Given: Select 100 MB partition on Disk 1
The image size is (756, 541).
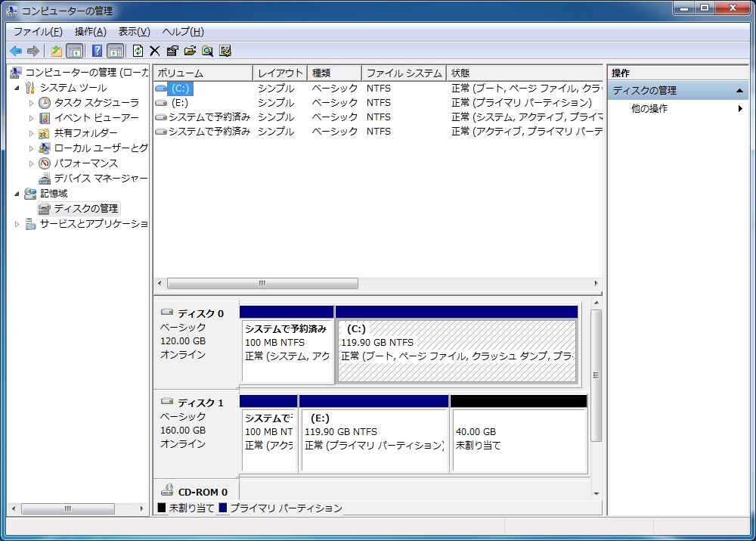Looking at the screenshot, I should (x=268, y=434).
